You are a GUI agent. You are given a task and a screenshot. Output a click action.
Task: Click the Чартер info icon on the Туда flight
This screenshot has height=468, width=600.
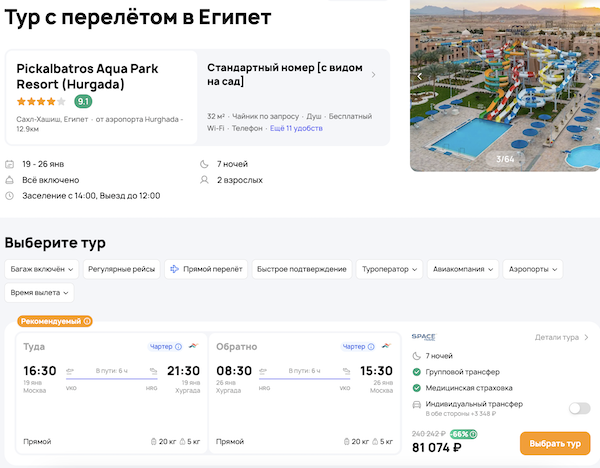[178, 347]
